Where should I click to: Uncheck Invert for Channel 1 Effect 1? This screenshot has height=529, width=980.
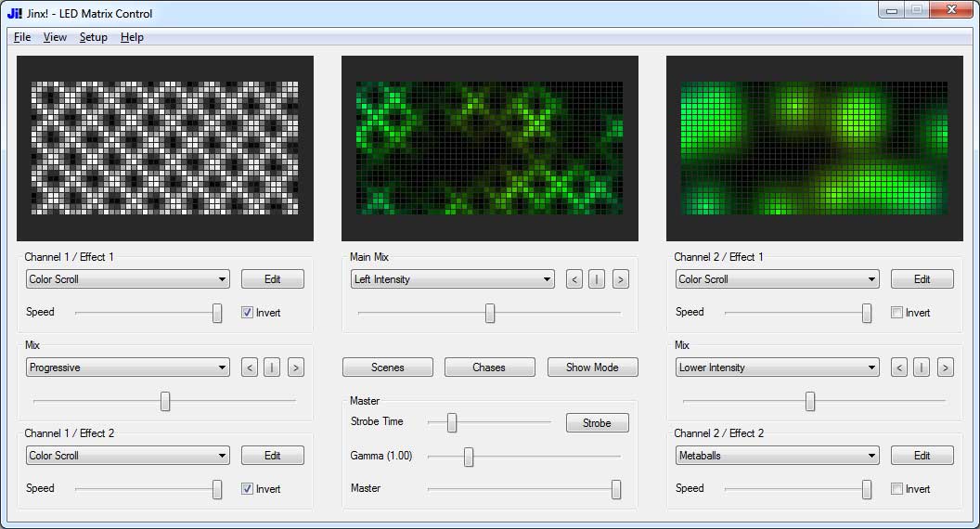click(x=248, y=313)
